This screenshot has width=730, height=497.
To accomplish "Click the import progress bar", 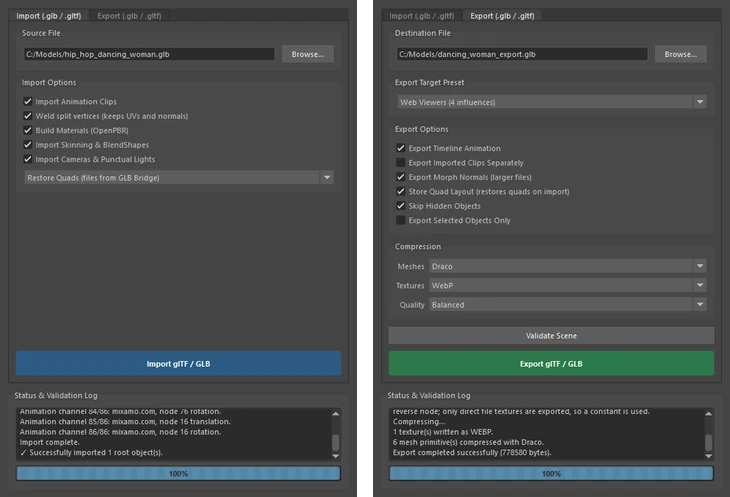I will coord(178,473).
